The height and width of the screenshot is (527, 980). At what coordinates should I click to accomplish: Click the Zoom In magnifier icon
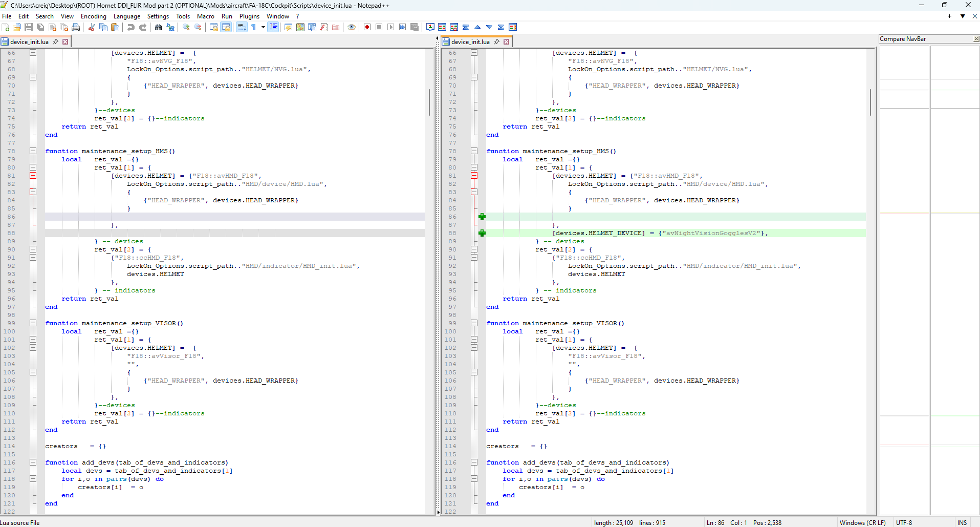(x=186, y=27)
